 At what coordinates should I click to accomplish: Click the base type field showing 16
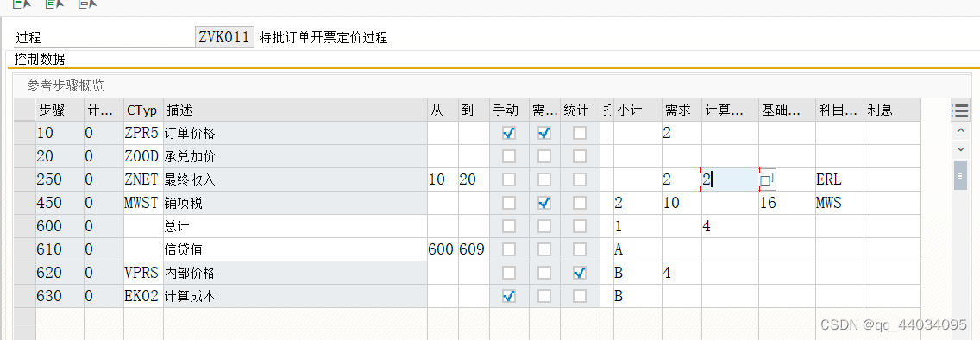[x=787, y=203]
